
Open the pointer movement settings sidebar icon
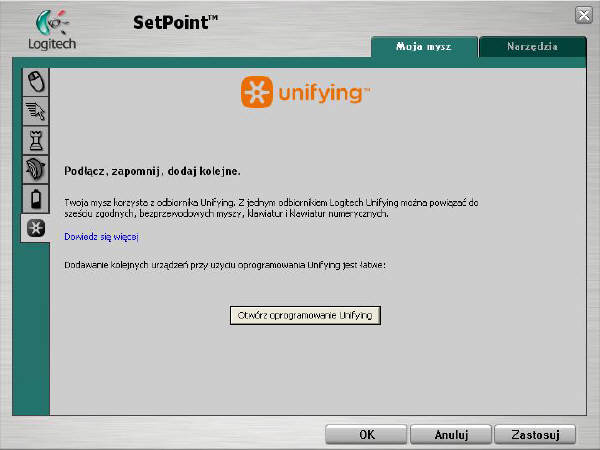36,111
